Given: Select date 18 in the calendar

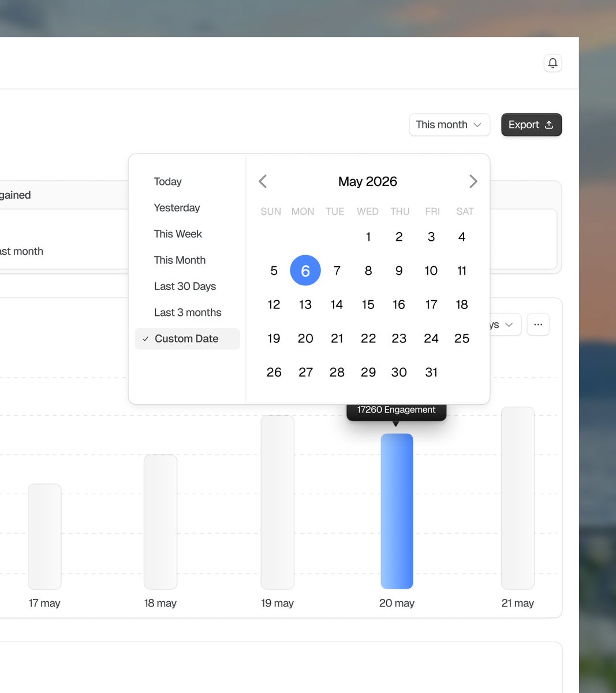Looking at the screenshot, I should coord(462,304).
